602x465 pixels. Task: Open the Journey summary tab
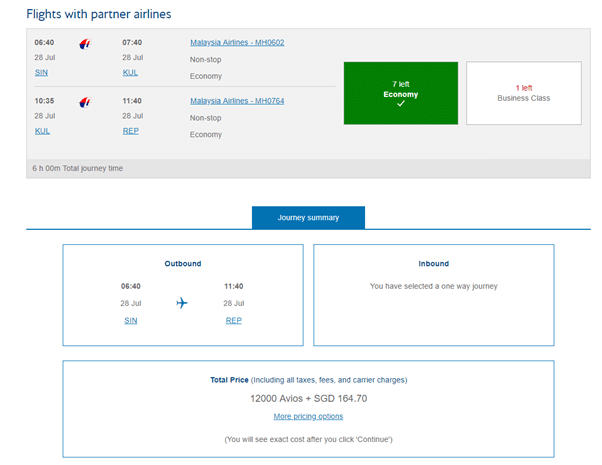308,218
